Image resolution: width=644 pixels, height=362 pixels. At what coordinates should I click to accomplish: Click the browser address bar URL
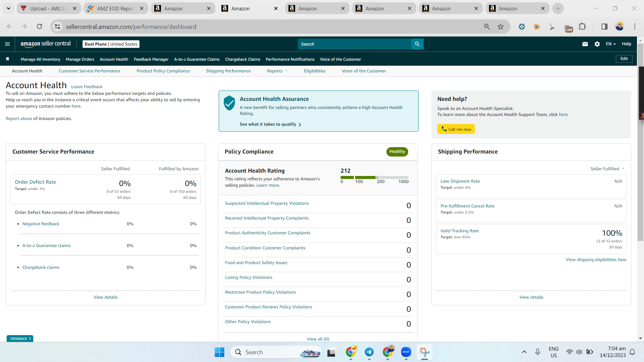[x=131, y=26]
